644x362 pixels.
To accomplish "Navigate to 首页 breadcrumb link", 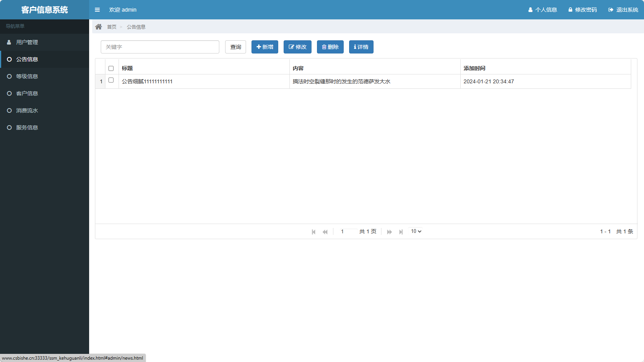I will [x=111, y=27].
